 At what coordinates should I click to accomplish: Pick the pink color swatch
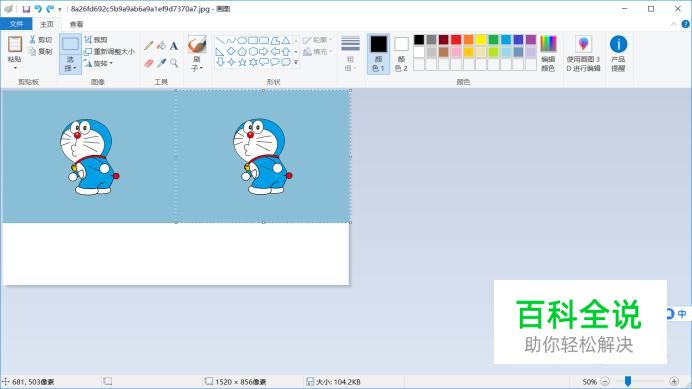pyautogui.click(x=456, y=52)
